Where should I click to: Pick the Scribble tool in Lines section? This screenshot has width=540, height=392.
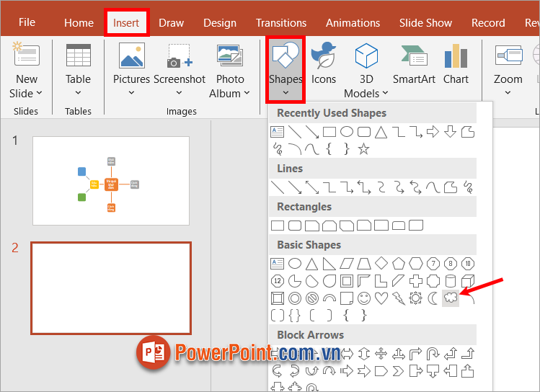click(x=468, y=187)
